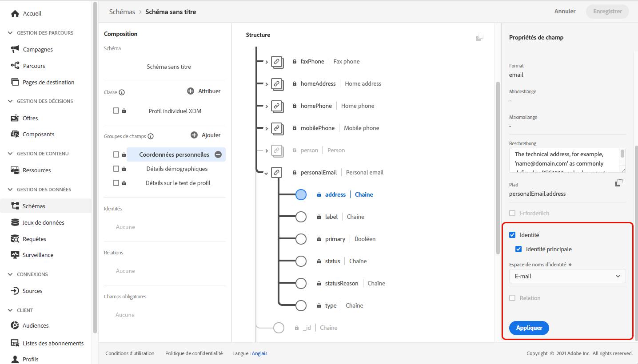Click the Beschreibung description text area

pos(564,160)
